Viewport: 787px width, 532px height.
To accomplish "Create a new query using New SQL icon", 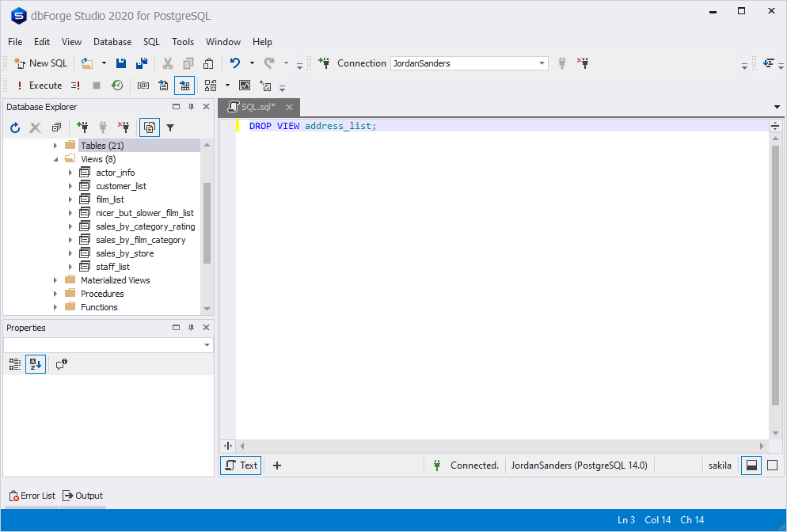I will click(40, 63).
